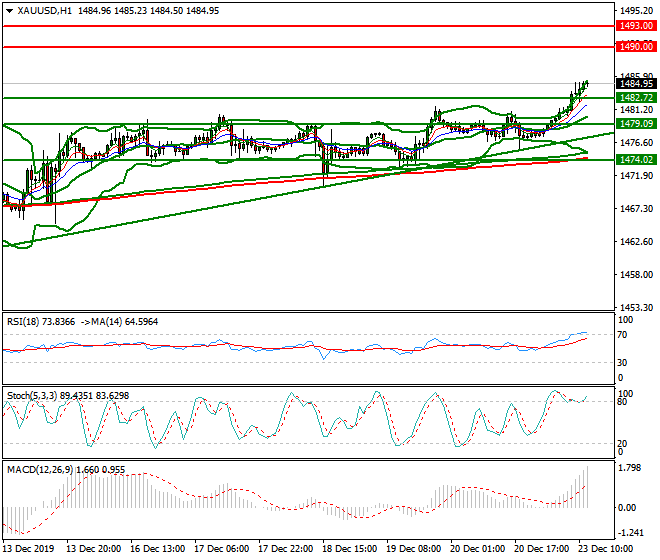Select the RSI(18) 73.8366 indicator label
Image resolution: width=660 pixels, height=560 pixels.
point(41,322)
